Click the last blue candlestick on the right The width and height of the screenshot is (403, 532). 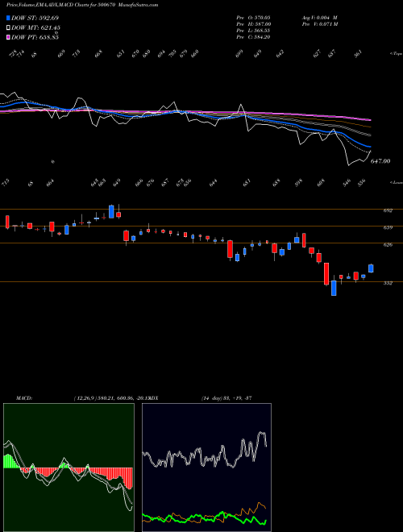(371, 268)
